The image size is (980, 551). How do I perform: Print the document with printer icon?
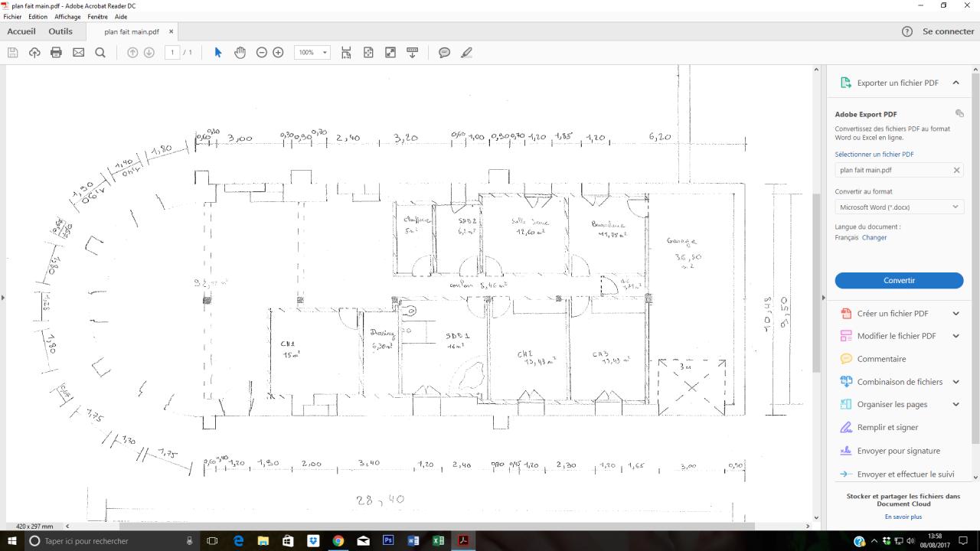coord(56,52)
